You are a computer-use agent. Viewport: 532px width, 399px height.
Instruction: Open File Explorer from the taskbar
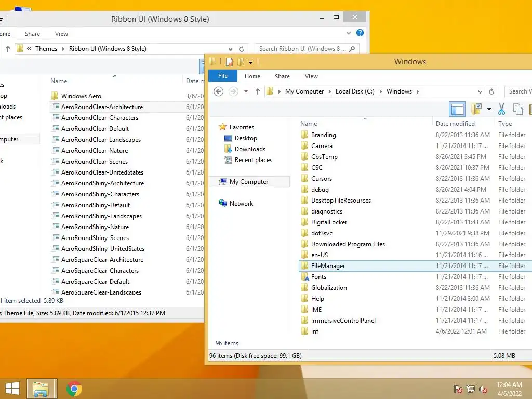41,389
